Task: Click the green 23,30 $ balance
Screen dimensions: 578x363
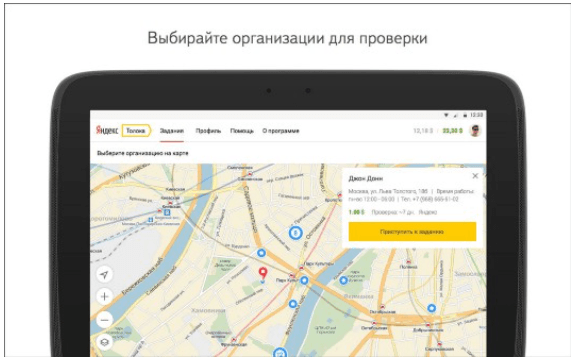Action: click(x=452, y=131)
